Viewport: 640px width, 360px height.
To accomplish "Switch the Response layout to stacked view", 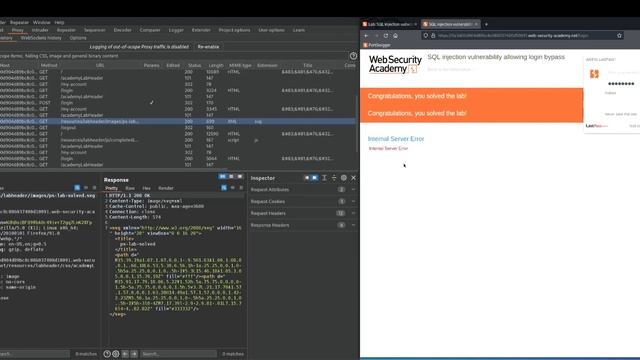I will click(231, 176).
